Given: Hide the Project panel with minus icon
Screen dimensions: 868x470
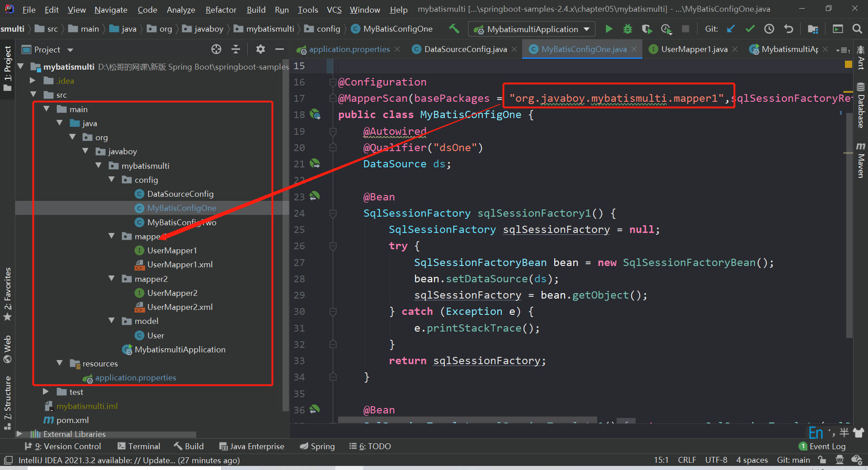Looking at the screenshot, I should pyautogui.click(x=279, y=49).
